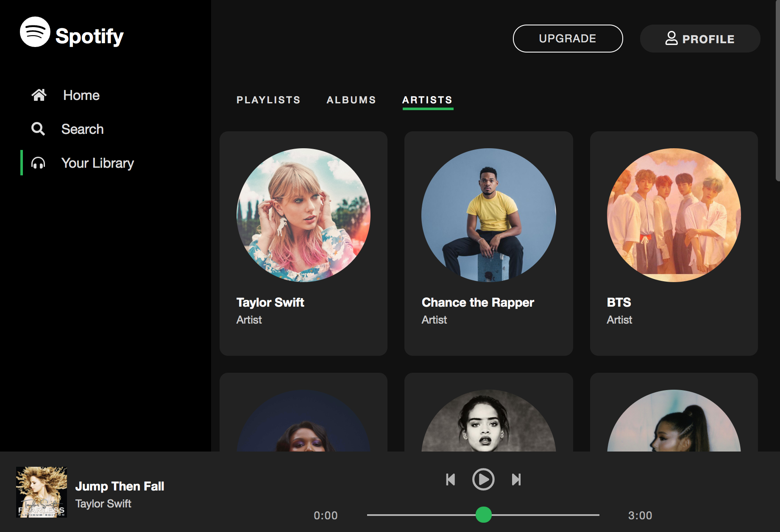The height and width of the screenshot is (532, 780).
Task: Open the Taylor Swift artist name link
Action: pos(270,302)
